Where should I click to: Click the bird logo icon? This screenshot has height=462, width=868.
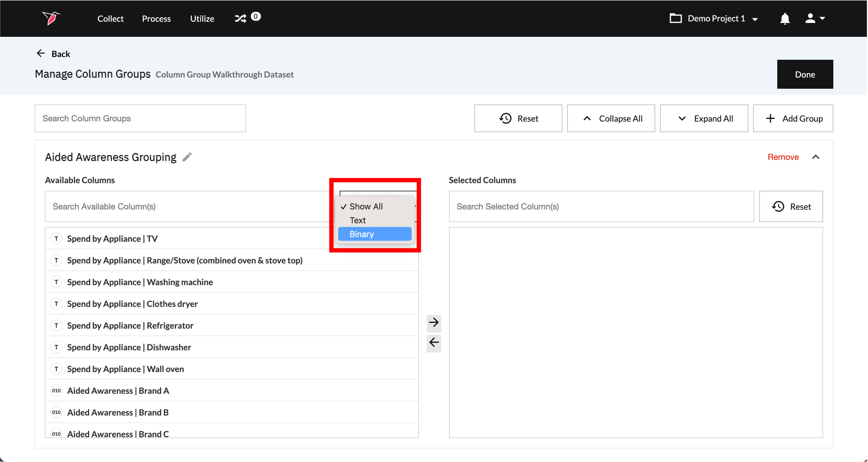click(51, 18)
